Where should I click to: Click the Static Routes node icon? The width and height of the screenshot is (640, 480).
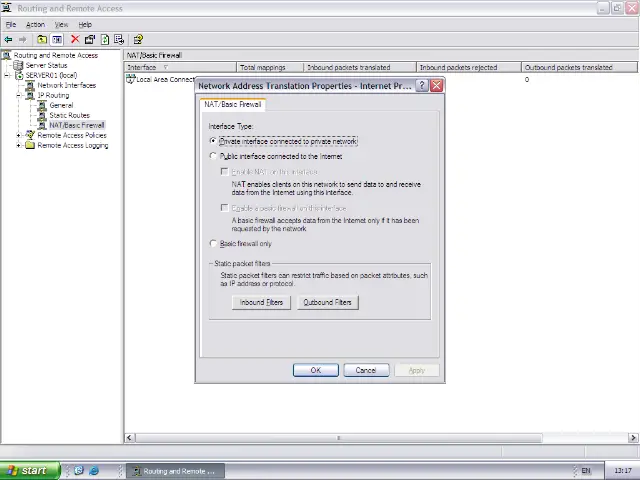(42, 115)
